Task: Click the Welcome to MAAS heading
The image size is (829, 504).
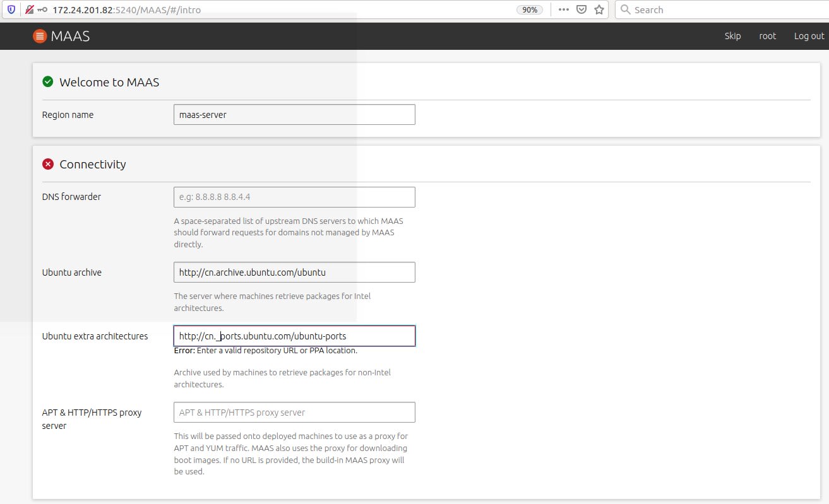Action: [x=109, y=82]
